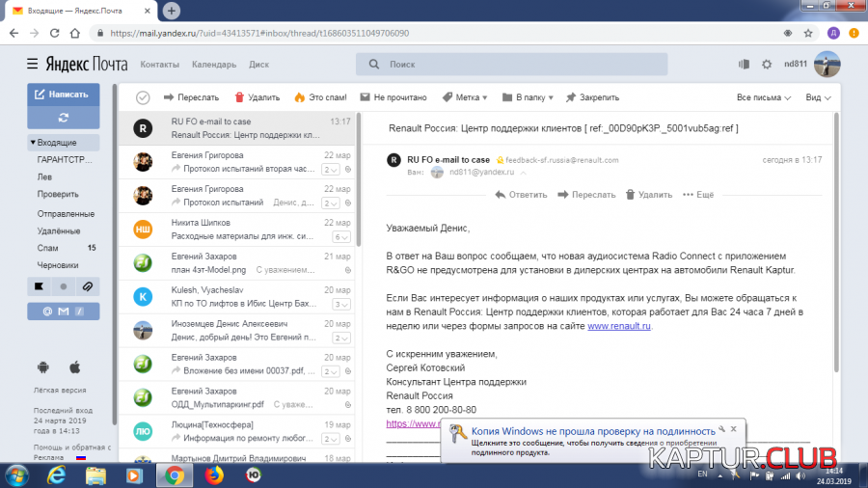868x488 pixels.
Task: Open the Календарь tab in the header
Action: point(213,65)
